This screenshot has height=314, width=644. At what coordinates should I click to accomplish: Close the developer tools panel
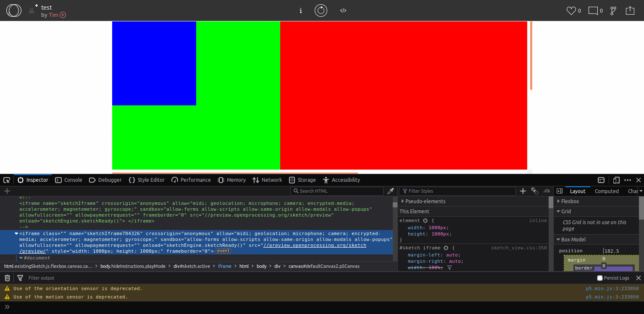(x=639, y=180)
